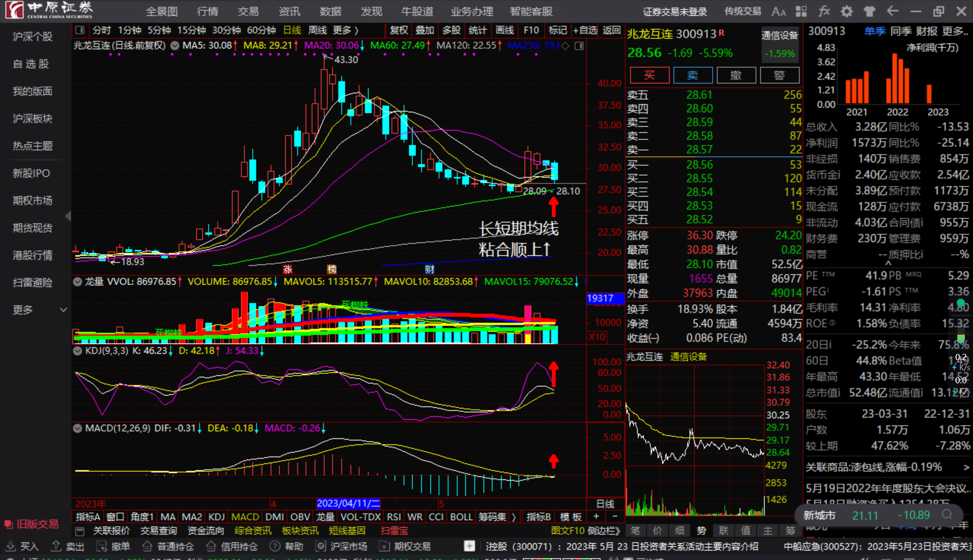Click 传统交易 link
The width and height of the screenshot is (973, 560).
point(742,11)
